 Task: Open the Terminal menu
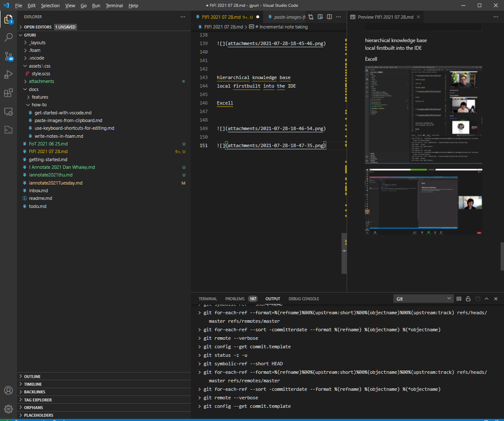pos(114,6)
